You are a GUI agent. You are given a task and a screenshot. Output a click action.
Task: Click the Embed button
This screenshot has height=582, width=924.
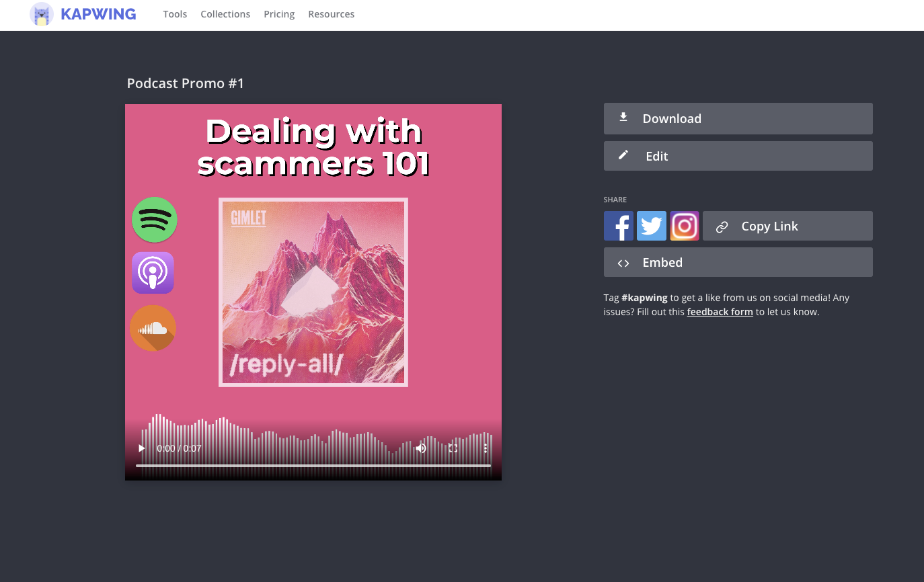pos(738,262)
